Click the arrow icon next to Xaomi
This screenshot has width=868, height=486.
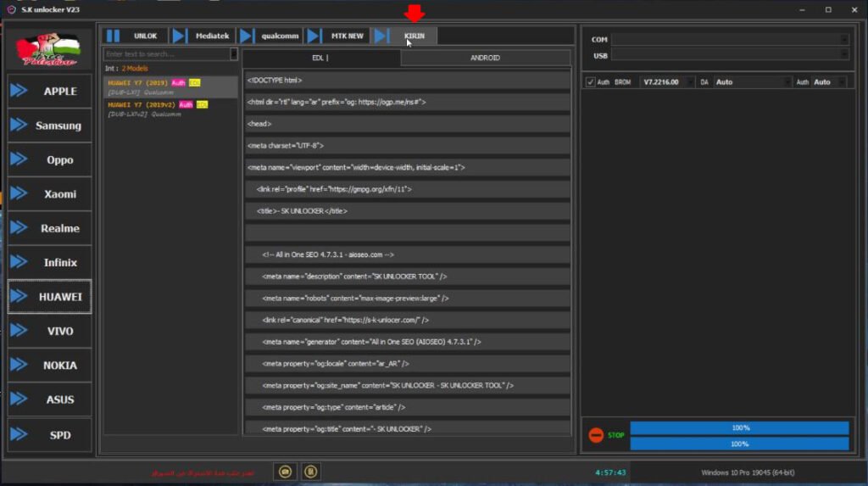(19, 193)
